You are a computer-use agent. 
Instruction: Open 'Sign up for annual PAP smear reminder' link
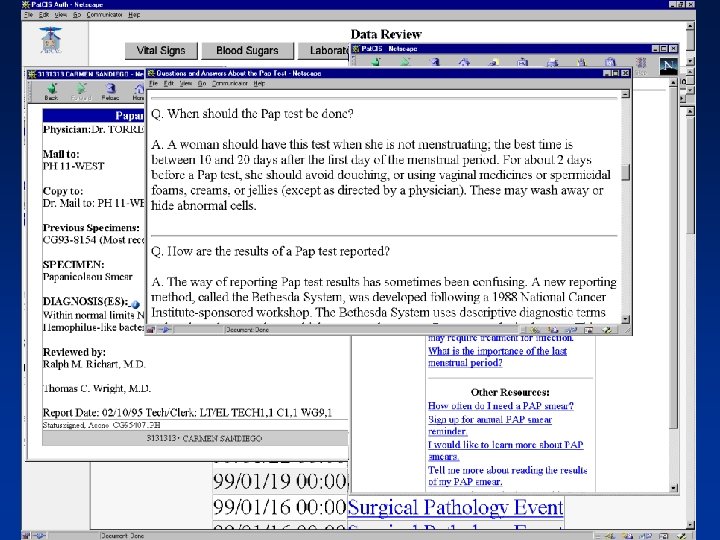click(x=490, y=425)
